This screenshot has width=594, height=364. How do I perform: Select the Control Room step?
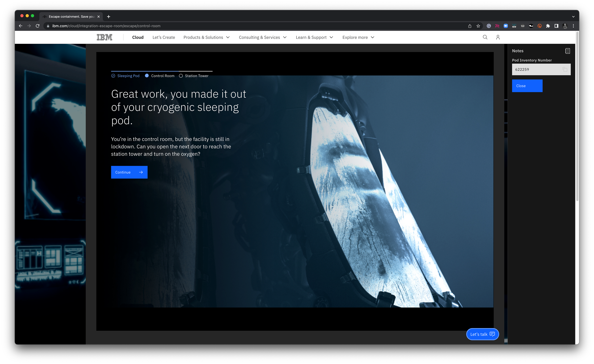(x=160, y=76)
